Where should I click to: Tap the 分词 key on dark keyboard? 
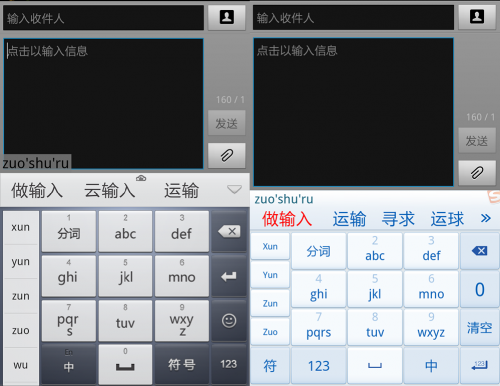[x=69, y=231]
